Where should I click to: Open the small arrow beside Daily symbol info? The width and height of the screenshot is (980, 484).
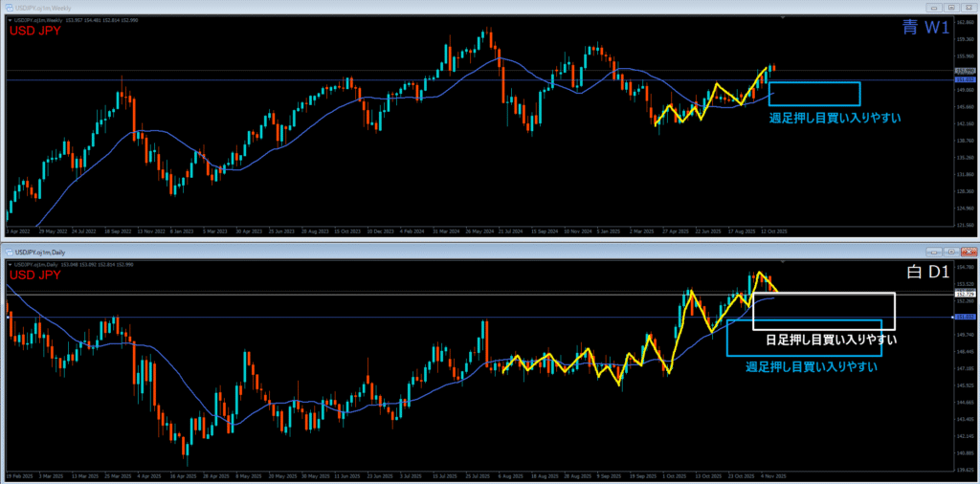pos(9,262)
